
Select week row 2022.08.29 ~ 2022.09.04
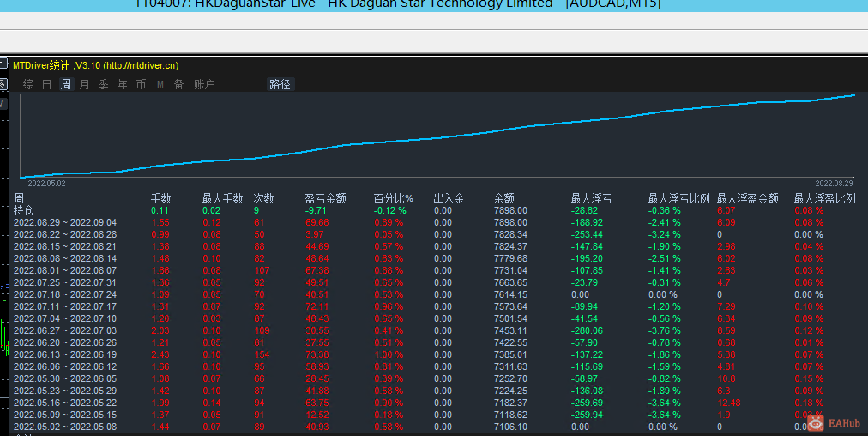click(65, 222)
